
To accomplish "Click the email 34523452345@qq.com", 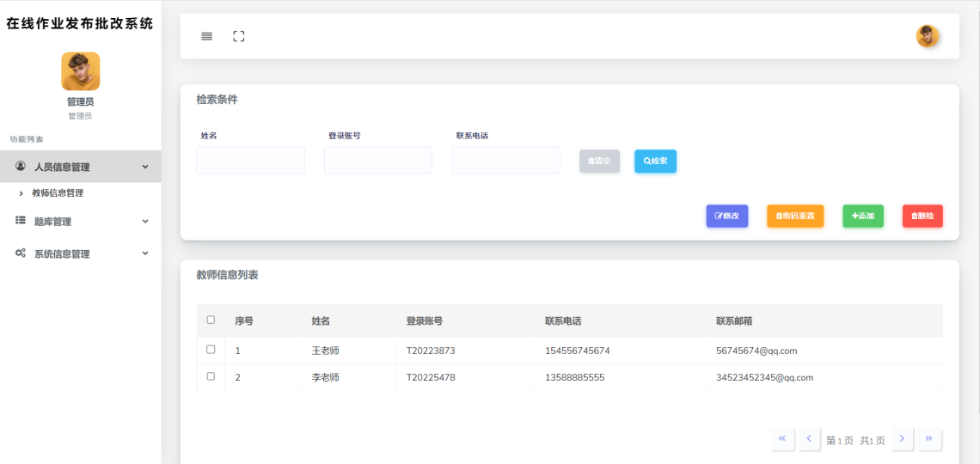I will tap(764, 378).
